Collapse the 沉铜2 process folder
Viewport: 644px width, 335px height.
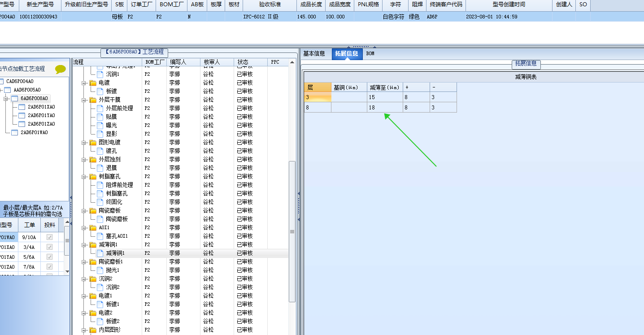[84, 279]
